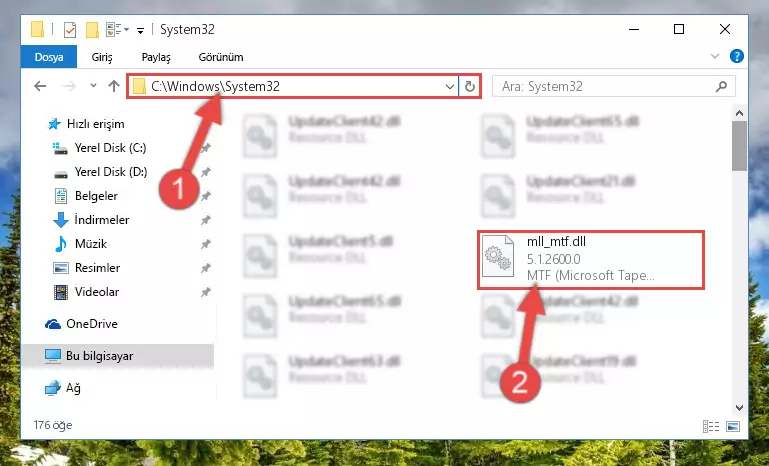Toggle the pin next to Müzik
The image size is (769, 466).
coord(205,244)
